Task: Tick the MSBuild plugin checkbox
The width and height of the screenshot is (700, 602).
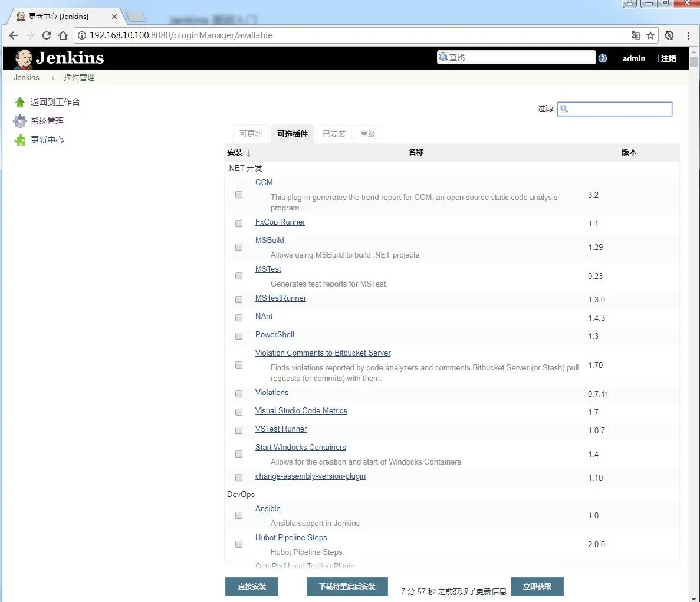Action: tap(239, 247)
